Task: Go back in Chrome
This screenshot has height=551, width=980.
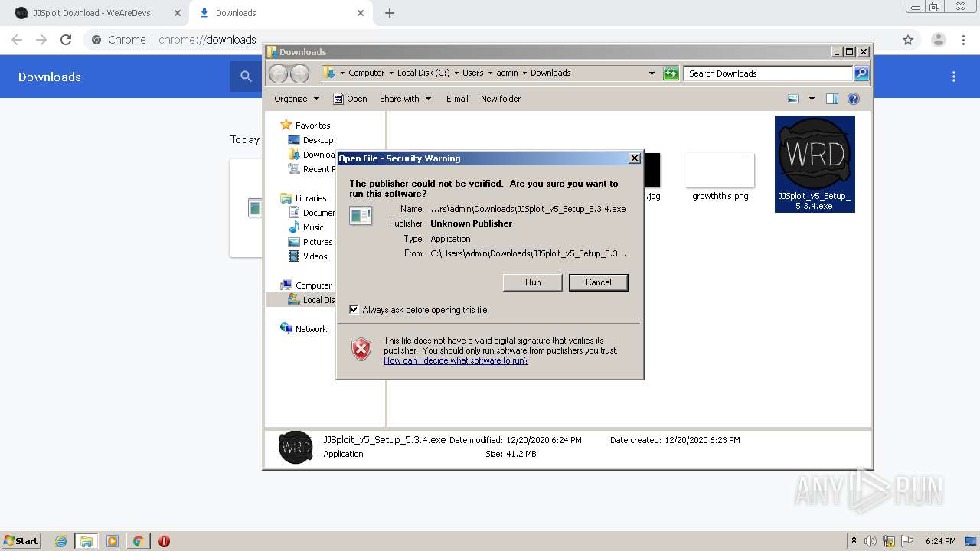Action: pyautogui.click(x=17, y=40)
